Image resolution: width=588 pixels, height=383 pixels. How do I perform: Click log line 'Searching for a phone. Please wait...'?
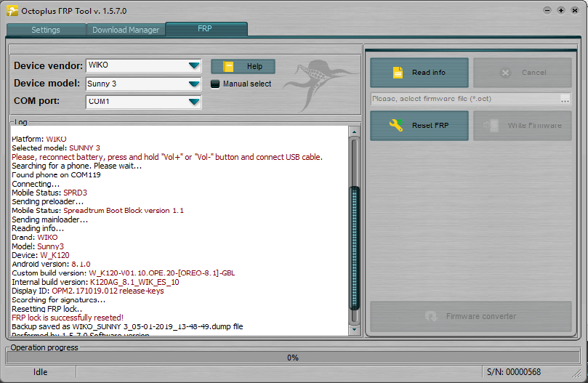(77, 166)
